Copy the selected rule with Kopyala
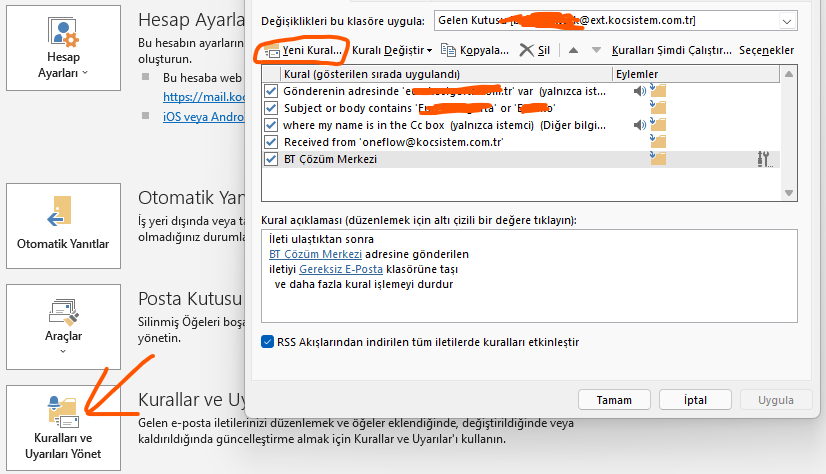Screen dimensions: 826x474 point(475,50)
